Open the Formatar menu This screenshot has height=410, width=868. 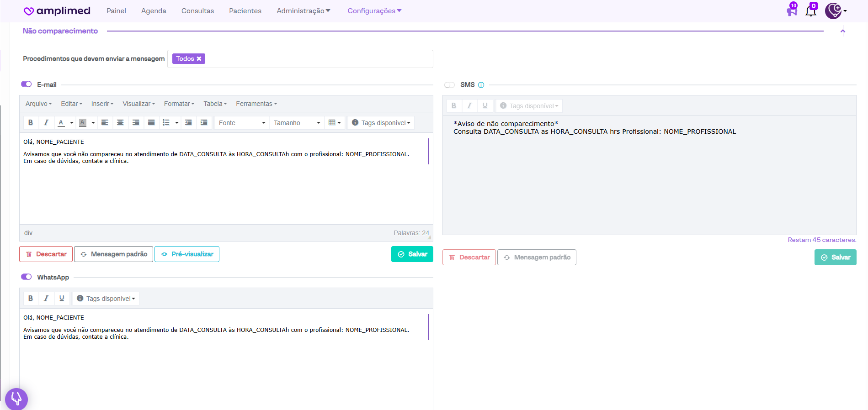pyautogui.click(x=179, y=104)
